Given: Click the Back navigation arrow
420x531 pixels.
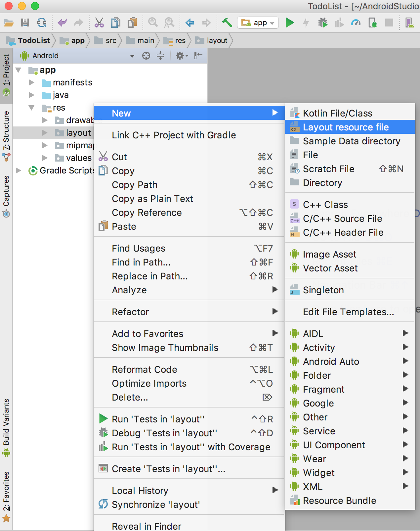Looking at the screenshot, I should point(190,23).
